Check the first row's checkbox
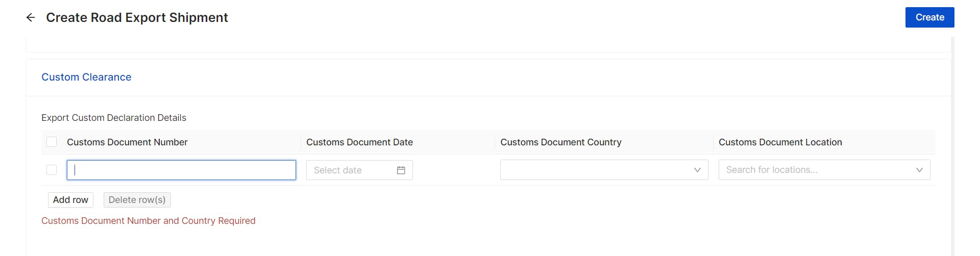Screen dimensions: 980x256 (52, 170)
